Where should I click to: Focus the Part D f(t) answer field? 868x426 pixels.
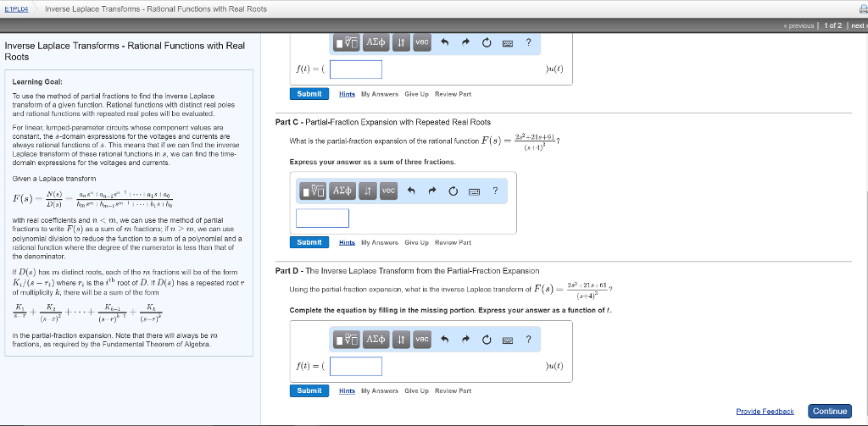coord(356,366)
